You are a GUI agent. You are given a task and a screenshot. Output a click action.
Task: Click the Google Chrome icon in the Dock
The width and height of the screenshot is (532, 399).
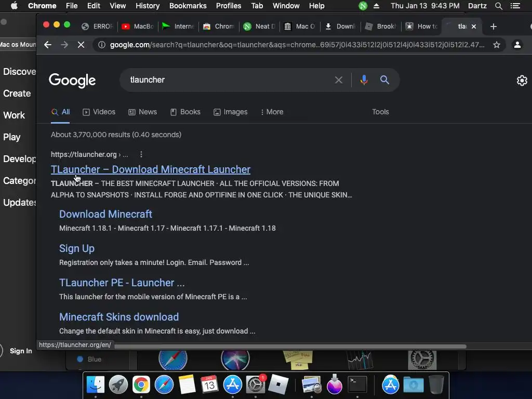point(141,385)
